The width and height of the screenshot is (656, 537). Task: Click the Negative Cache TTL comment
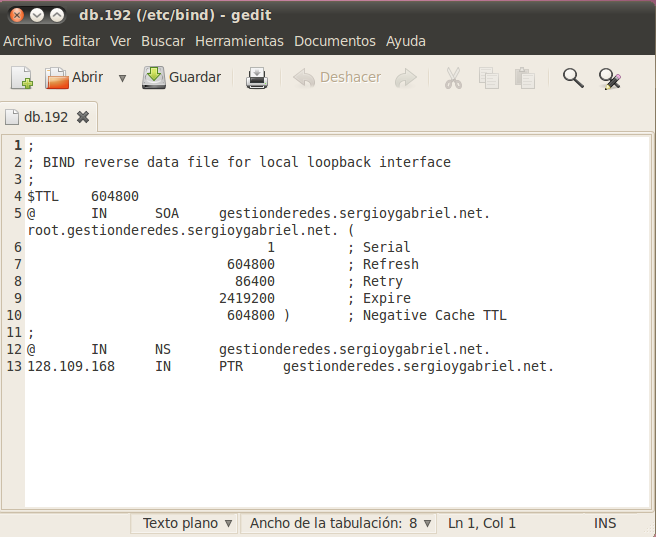427,315
